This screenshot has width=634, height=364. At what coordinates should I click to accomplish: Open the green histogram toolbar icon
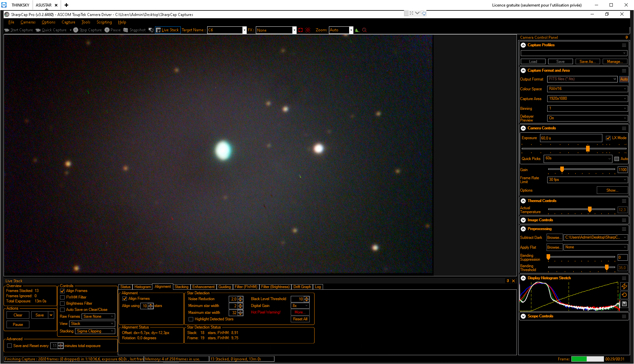pyautogui.click(x=357, y=30)
